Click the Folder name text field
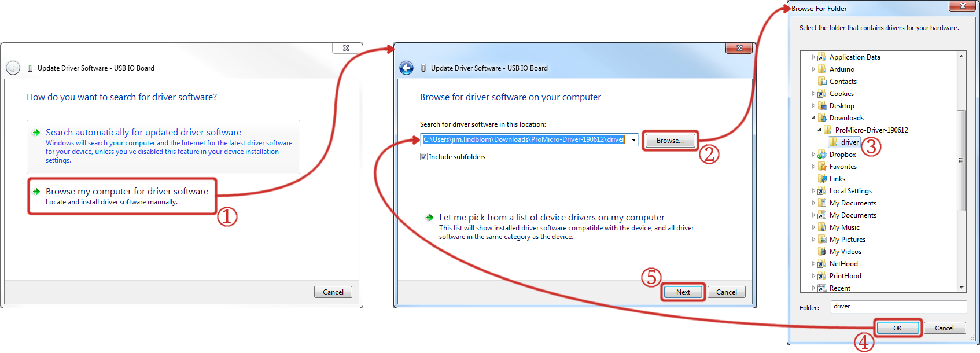Image resolution: width=980 pixels, height=353 pixels. tap(898, 307)
